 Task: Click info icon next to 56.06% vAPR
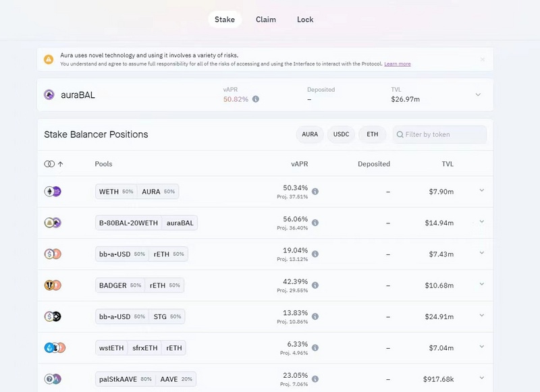(x=315, y=223)
